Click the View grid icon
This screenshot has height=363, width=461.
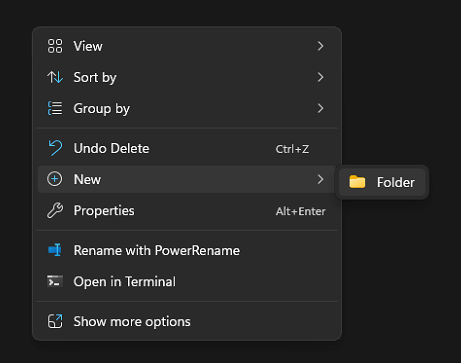(55, 46)
